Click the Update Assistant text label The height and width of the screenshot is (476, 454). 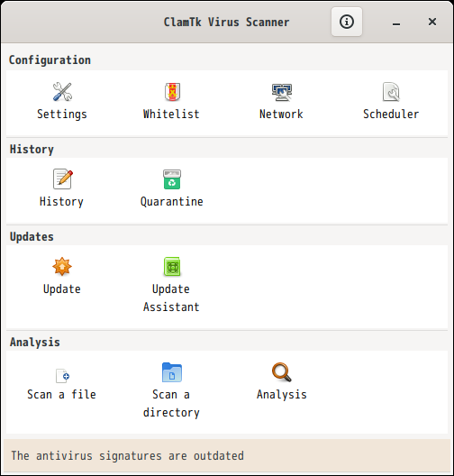(x=171, y=298)
